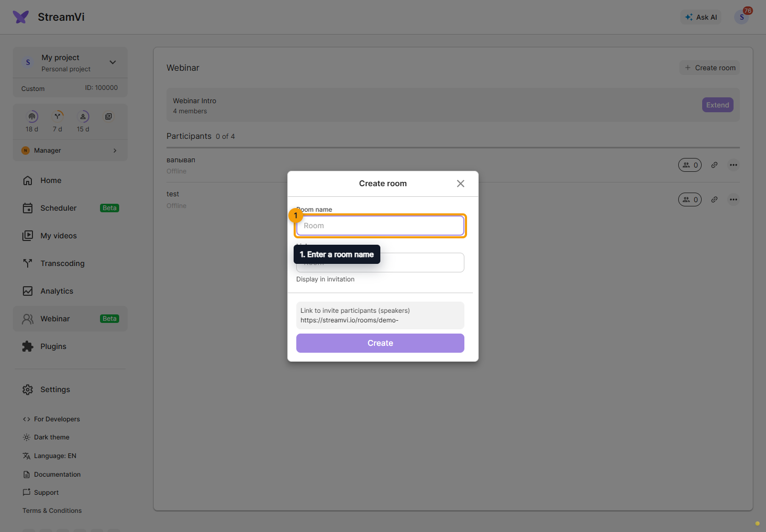Copy link icon for вапыван room
The width and height of the screenshot is (766, 532).
click(x=714, y=165)
